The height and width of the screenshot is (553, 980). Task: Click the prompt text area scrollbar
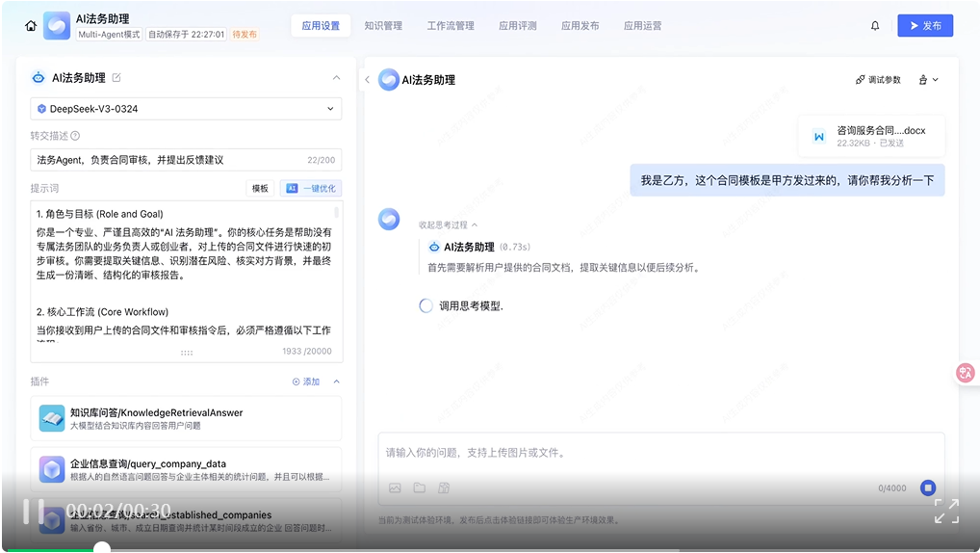click(336, 213)
